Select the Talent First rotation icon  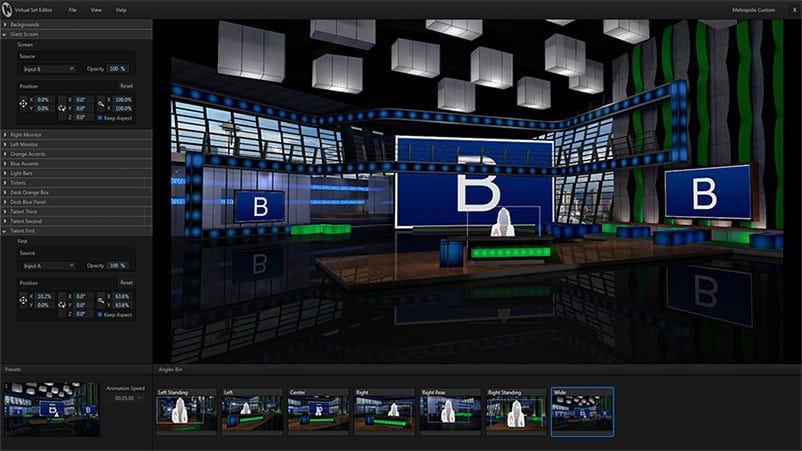(x=62, y=305)
